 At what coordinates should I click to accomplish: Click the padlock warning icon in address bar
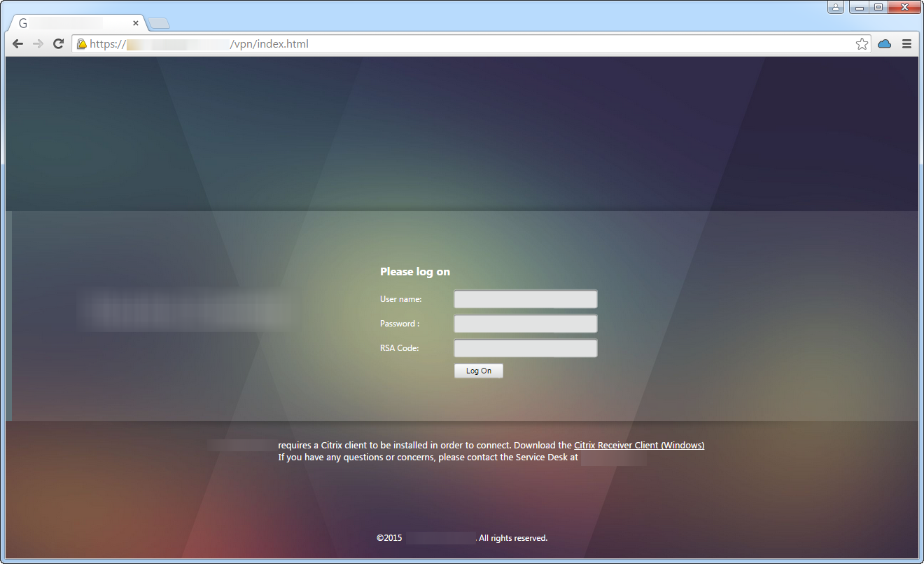pyautogui.click(x=82, y=44)
